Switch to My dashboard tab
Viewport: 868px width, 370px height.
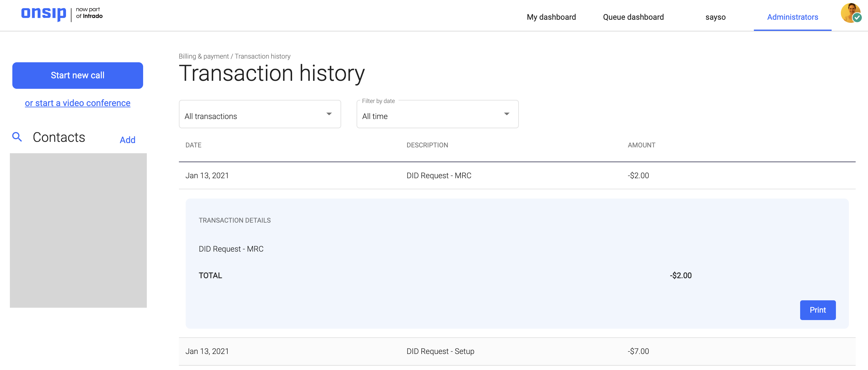pyautogui.click(x=551, y=17)
